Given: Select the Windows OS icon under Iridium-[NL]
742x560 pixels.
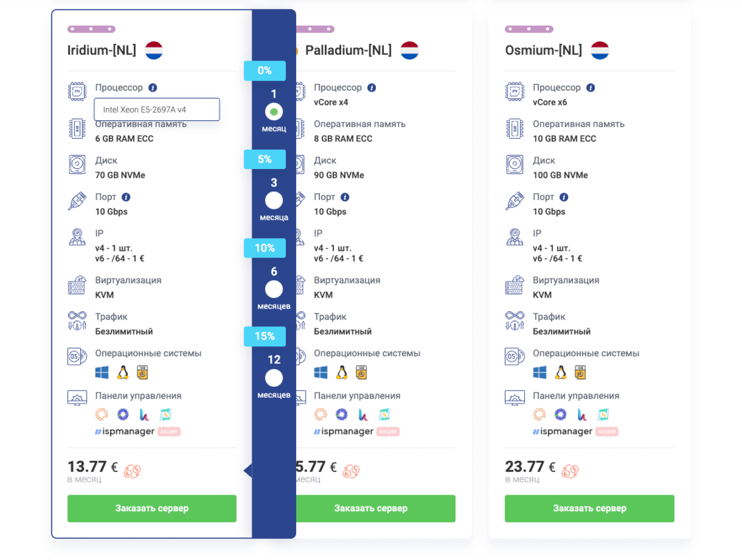Looking at the screenshot, I should (x=102, y=372).
